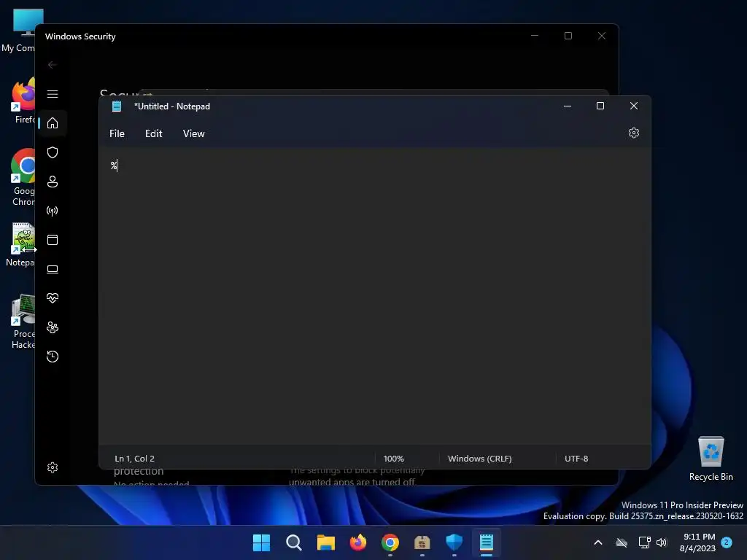Viewport: 747px width, 560px height.
Task: Open the Windows Start menu
Action: pos(261,542)
